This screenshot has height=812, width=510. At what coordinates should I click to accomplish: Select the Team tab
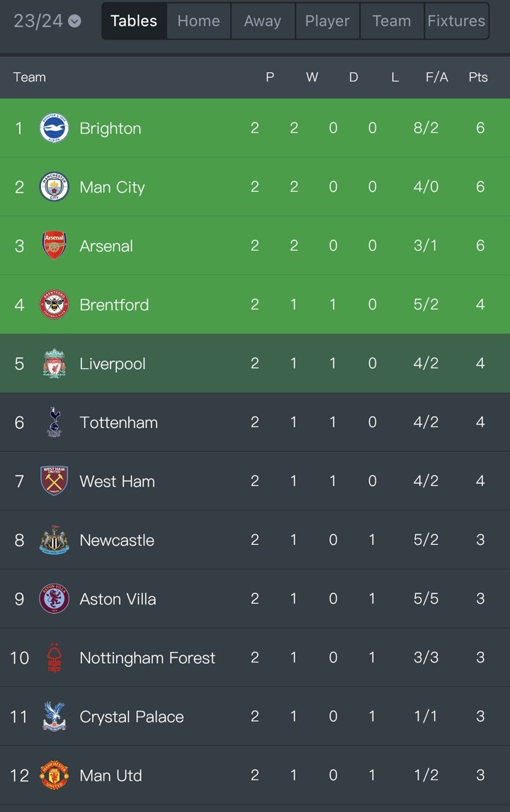coord(392,21)
